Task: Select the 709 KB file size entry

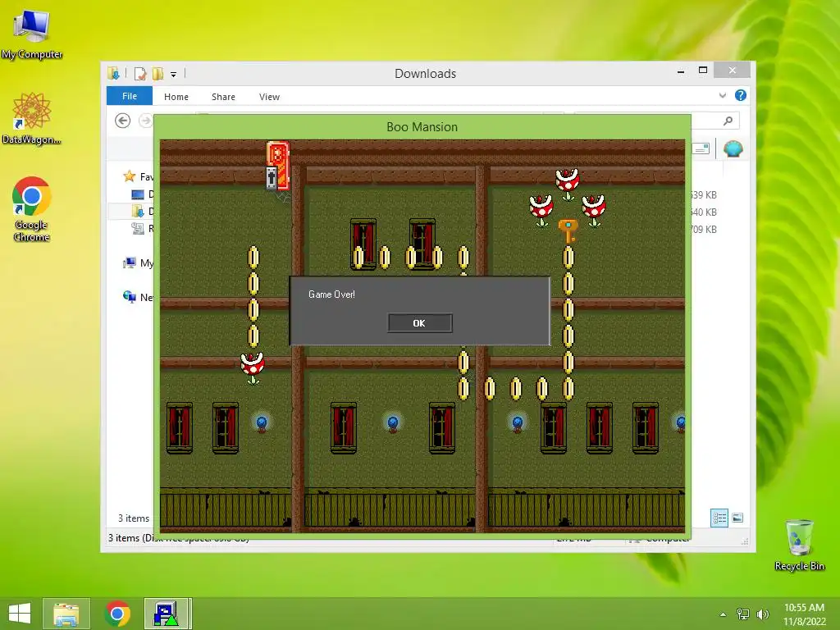Action: tap(703, 230)
